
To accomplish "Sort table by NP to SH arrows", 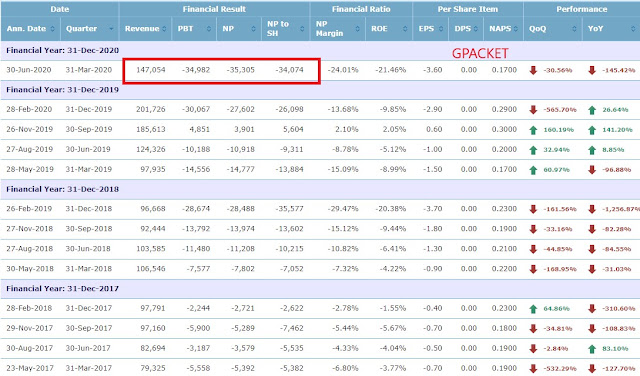I will click(x=302, y=29).
